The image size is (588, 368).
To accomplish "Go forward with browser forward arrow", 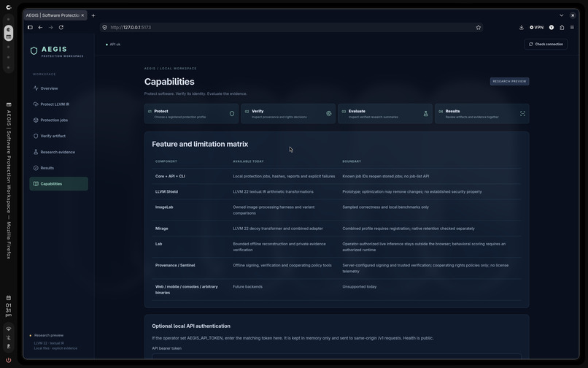I will coord(50,28).
